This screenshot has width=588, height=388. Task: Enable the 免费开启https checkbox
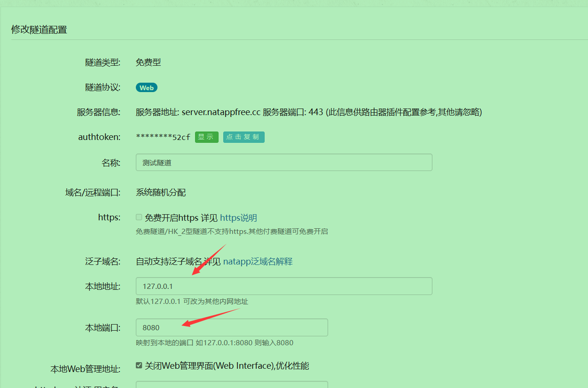139,217
